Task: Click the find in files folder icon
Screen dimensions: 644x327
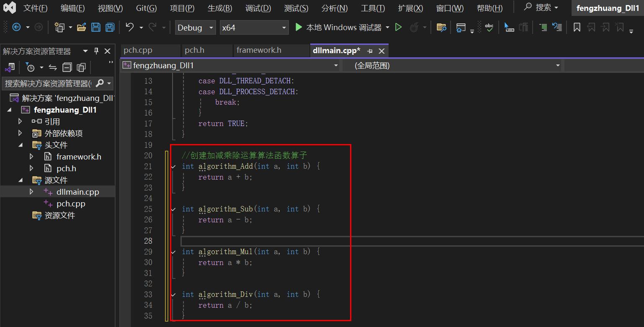Action: [441, 28]
